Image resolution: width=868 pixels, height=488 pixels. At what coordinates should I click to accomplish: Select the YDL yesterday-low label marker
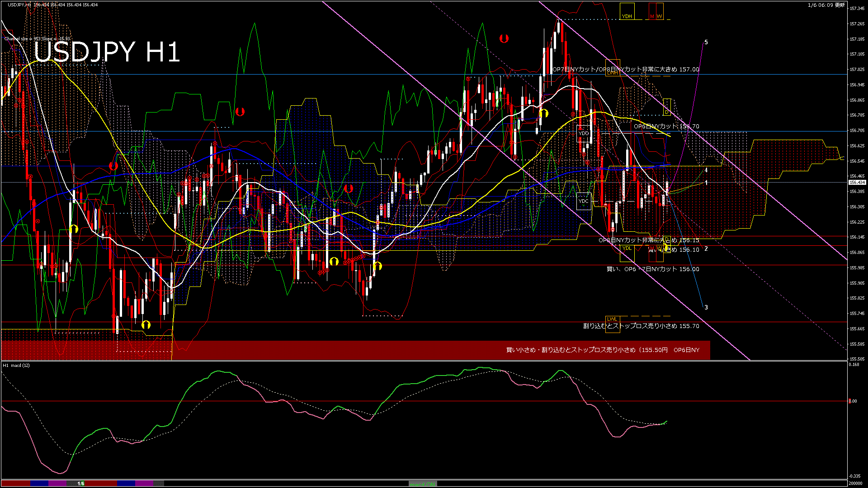[626, 249]
